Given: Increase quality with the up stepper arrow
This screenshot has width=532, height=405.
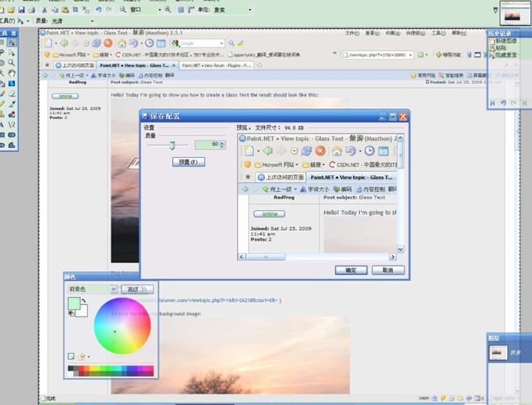Looking at the screenshot, I should pyautogui.click(x=222, y=142).
